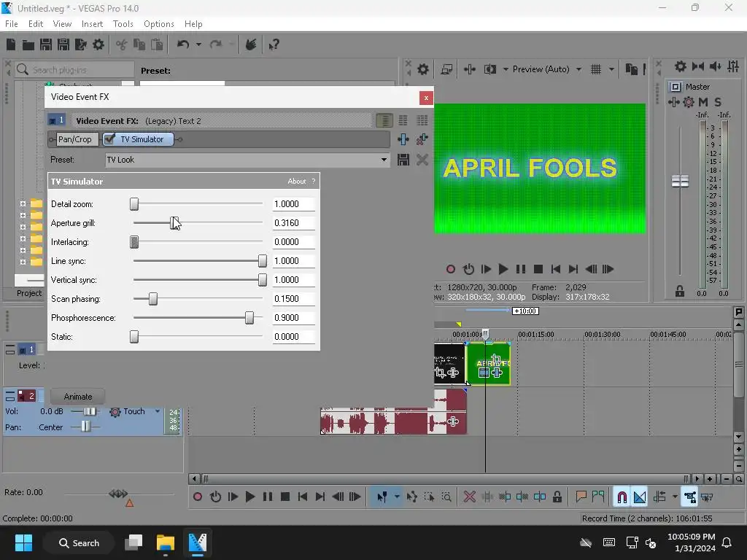This screenshot has width=747, height=560.
Task: Click the Master bus volume fader
Action: (681, 181)
